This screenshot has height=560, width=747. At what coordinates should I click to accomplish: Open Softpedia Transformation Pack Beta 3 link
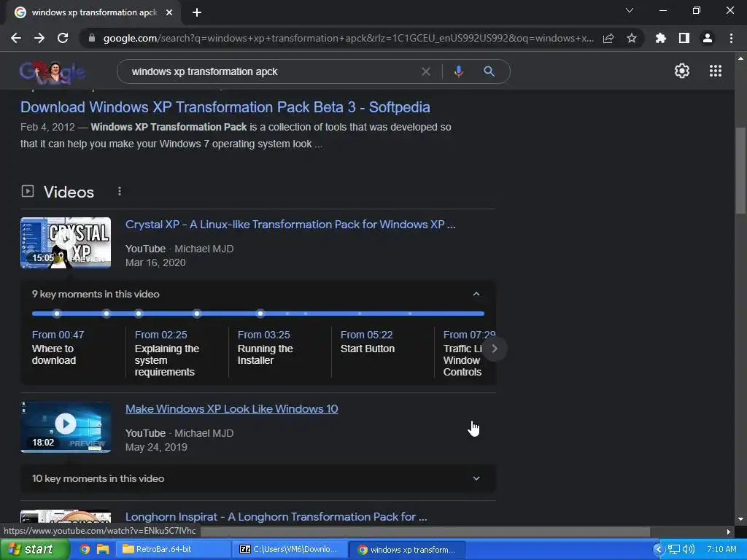(225, 107)
